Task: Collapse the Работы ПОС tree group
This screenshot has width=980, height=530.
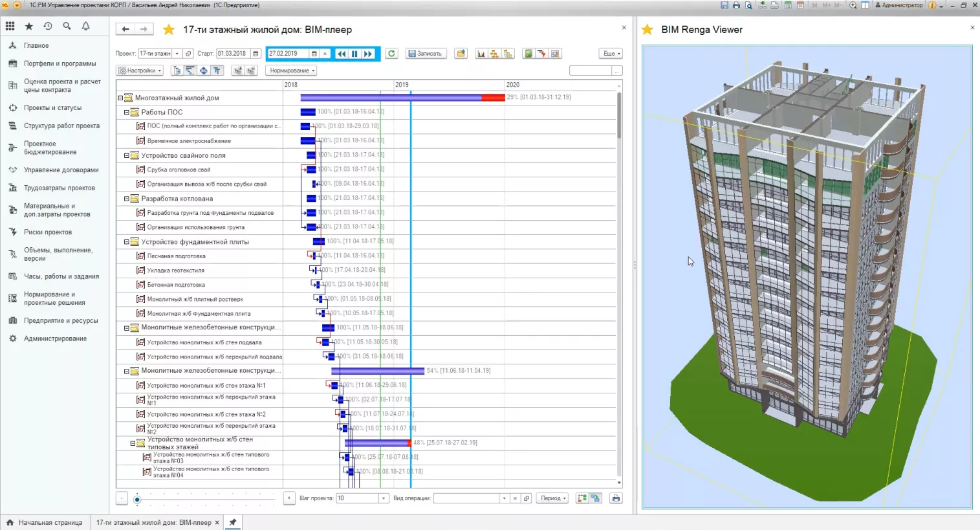Action: (x=127, y=112)
